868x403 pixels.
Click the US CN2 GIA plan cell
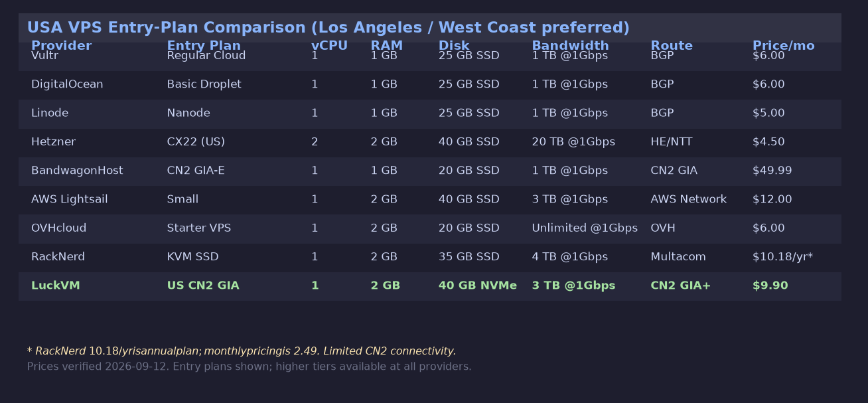click(203, 285)
